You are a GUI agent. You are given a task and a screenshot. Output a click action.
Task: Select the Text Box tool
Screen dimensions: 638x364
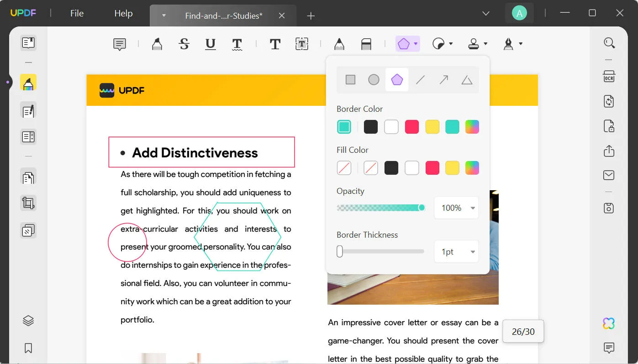coord(302,44)
